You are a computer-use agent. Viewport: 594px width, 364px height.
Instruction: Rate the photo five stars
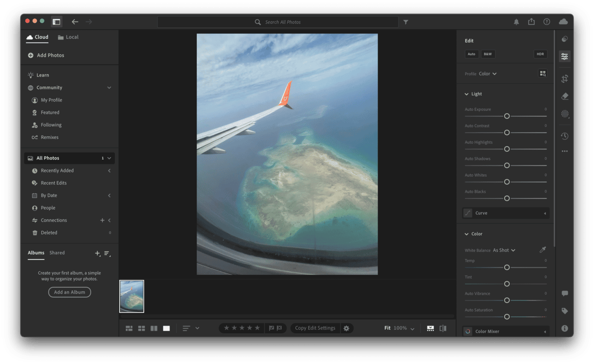tap(257, 328)
